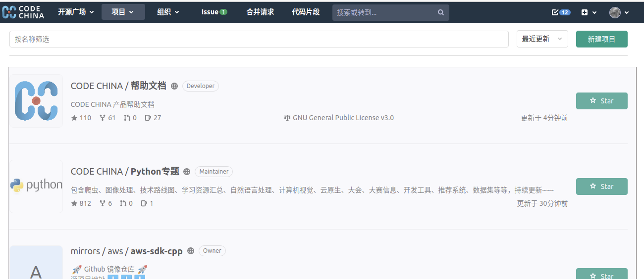
Task: Click the 按名称筛选 filter field
Action: [x=259, y=39]
